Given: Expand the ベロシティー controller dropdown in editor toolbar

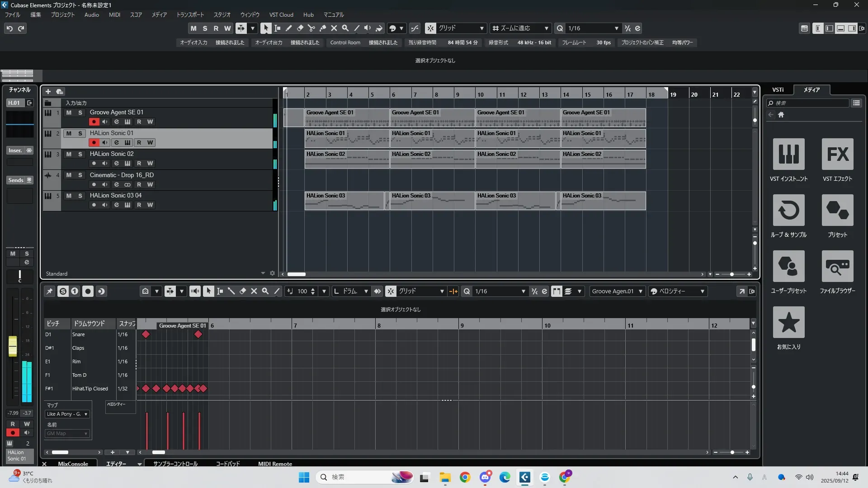Looking at the screenshot, I should point(702,291).
